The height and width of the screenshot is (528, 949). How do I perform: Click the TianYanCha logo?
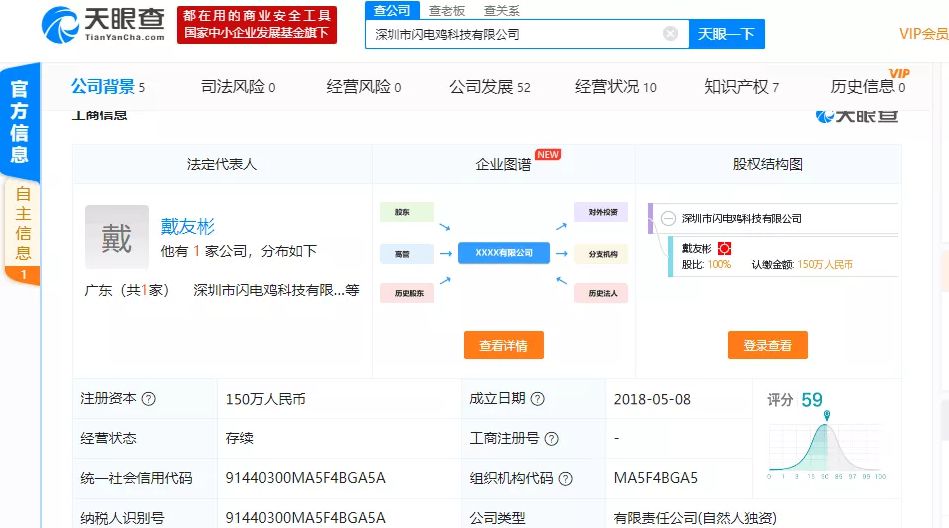coord(103,24)
